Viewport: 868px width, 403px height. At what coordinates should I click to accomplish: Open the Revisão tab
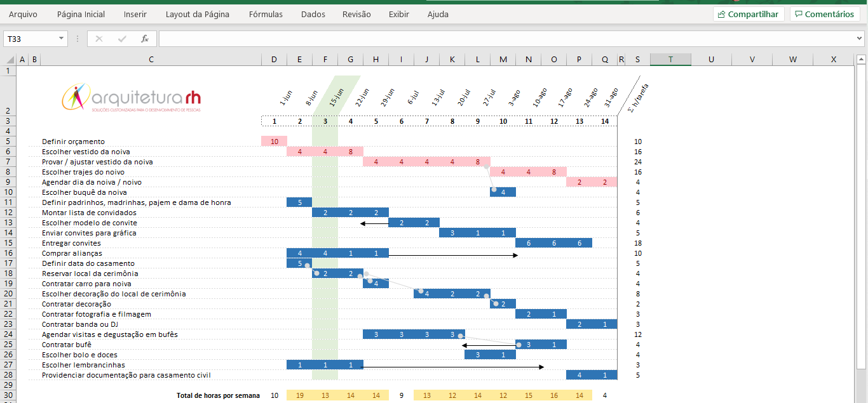(x=356, y=14)
